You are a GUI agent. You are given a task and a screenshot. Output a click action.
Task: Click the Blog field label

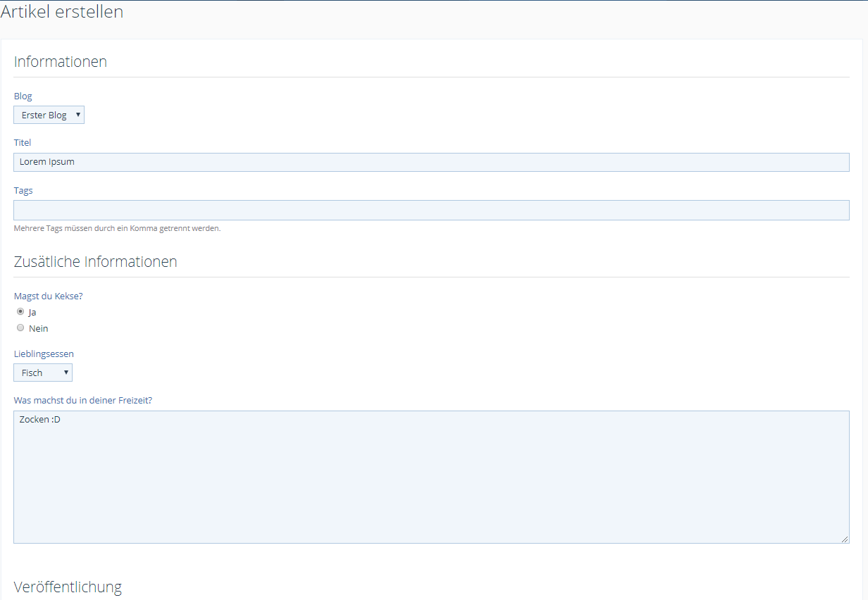(23, 96)
